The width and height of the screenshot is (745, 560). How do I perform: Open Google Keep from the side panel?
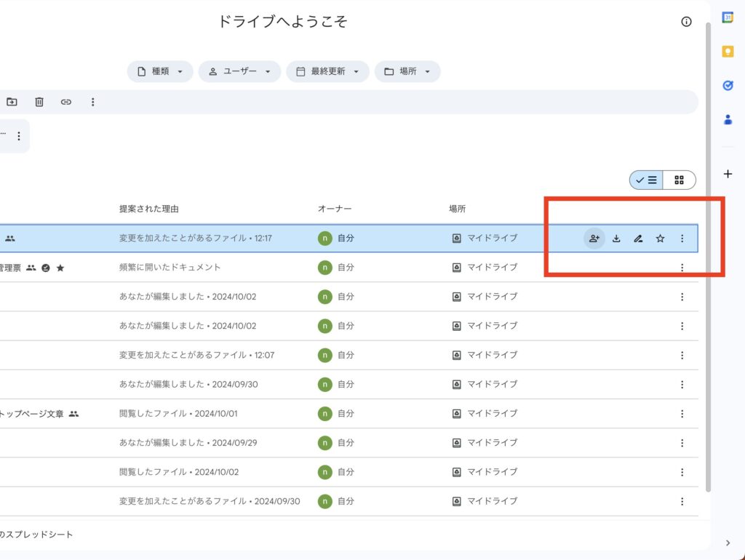point(727,51)
